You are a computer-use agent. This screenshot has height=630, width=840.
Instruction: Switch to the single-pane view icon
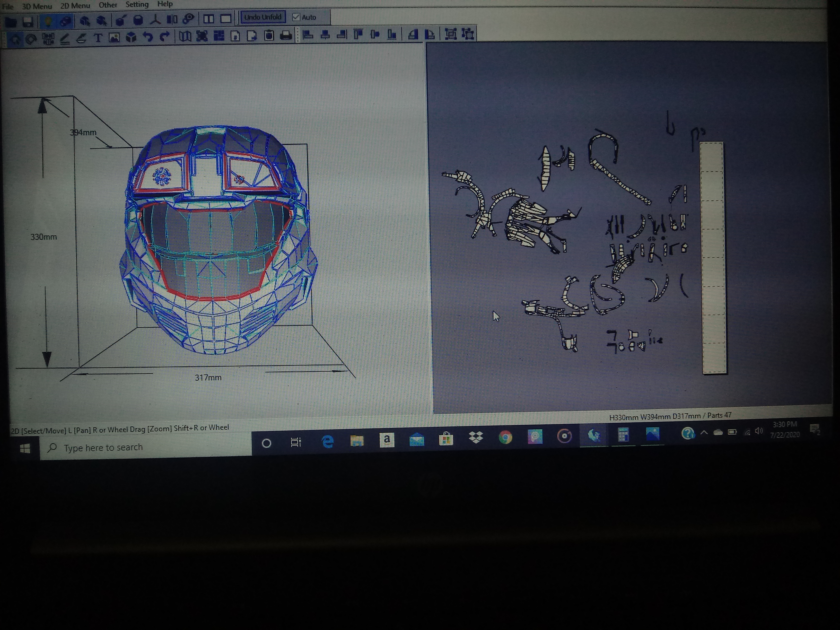226,18
